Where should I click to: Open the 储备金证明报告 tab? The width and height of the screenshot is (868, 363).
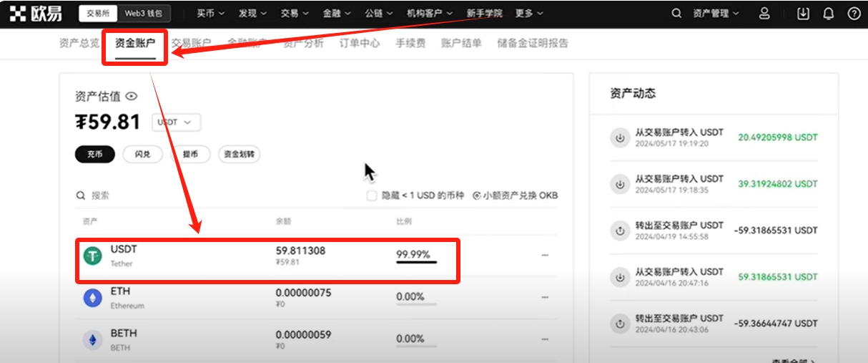point(533,43)
